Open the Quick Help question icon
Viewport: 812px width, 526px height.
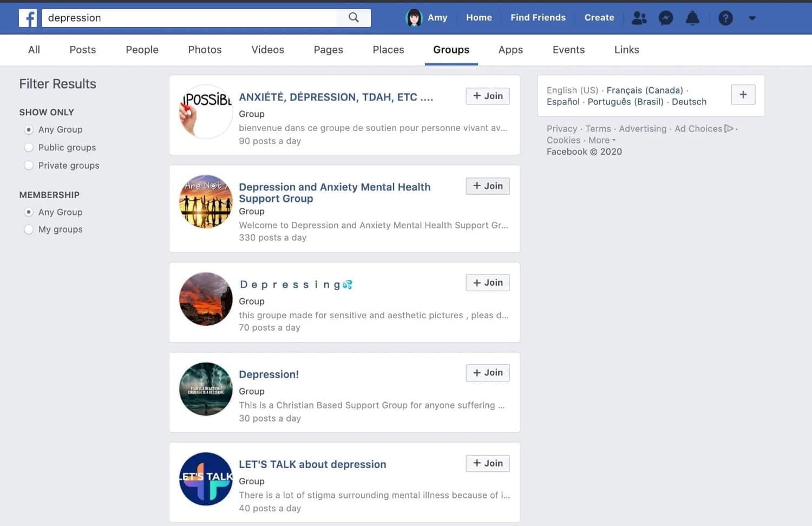(725, 18)
